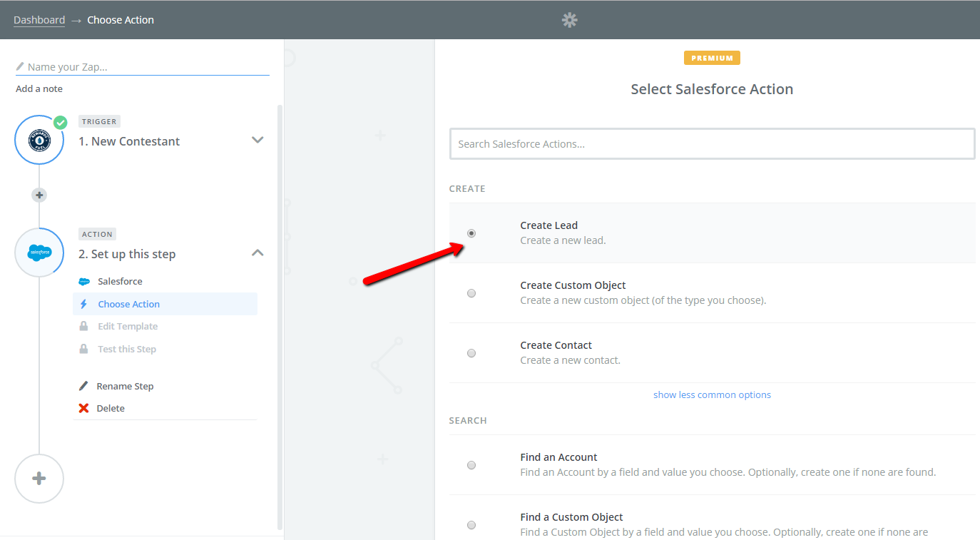Click the Zapier asterisk logo in header
The height and width of the screenshot is (540, 980).
click(569, 20)
